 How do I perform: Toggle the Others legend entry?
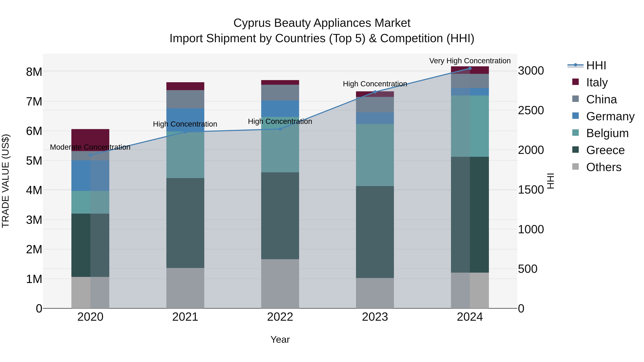(x=596, y=167)
